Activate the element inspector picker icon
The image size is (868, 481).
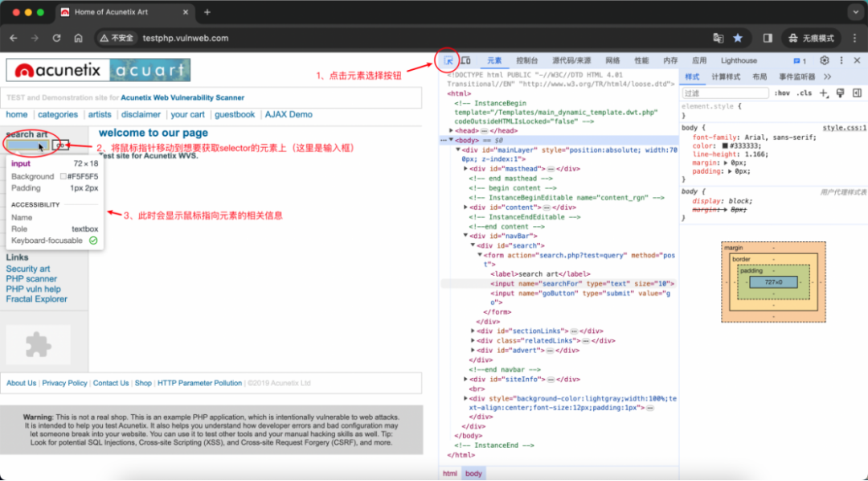pyautogui.click(x=448, y=60)
